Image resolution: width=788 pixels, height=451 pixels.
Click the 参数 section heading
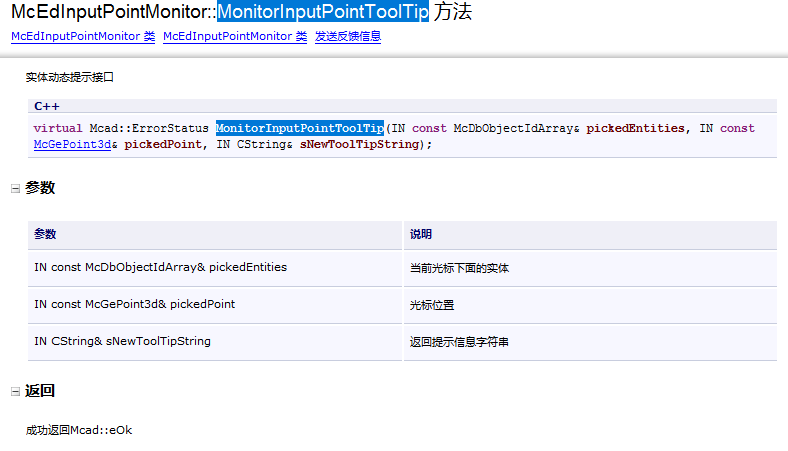coord(40,188)
